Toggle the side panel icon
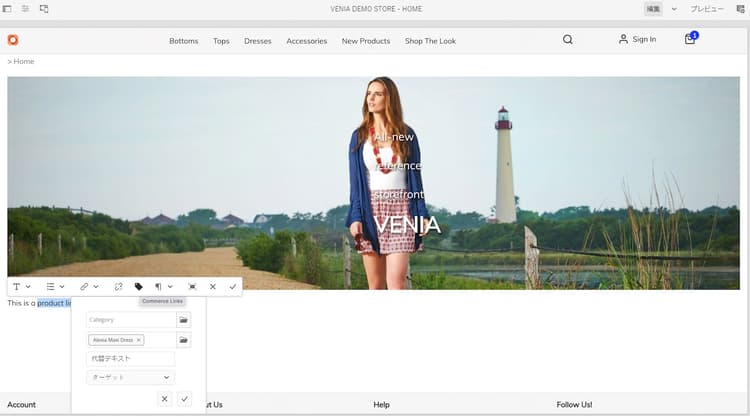The height and width of the screenshot is (416, 750). point(7,9)
